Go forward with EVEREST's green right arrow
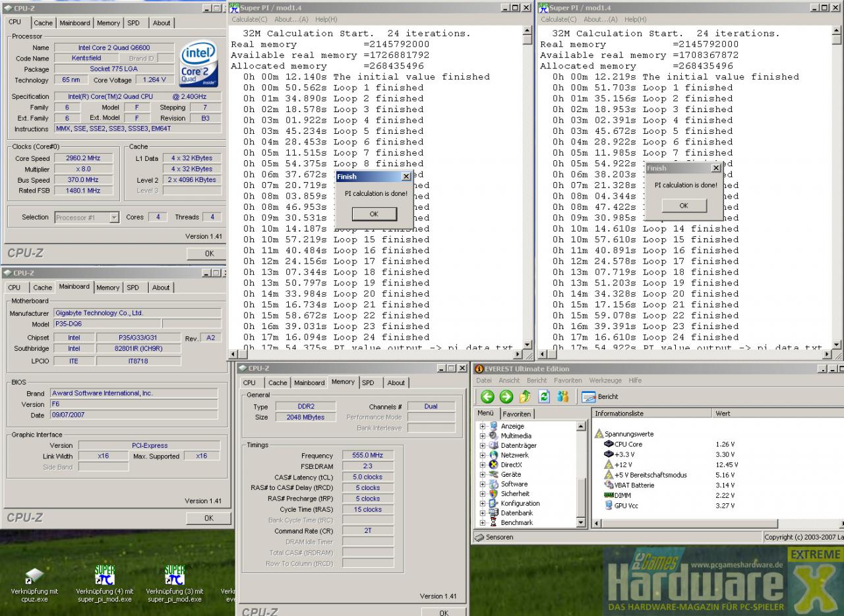This screenshot has height=616, width=844. coord(506,396)
